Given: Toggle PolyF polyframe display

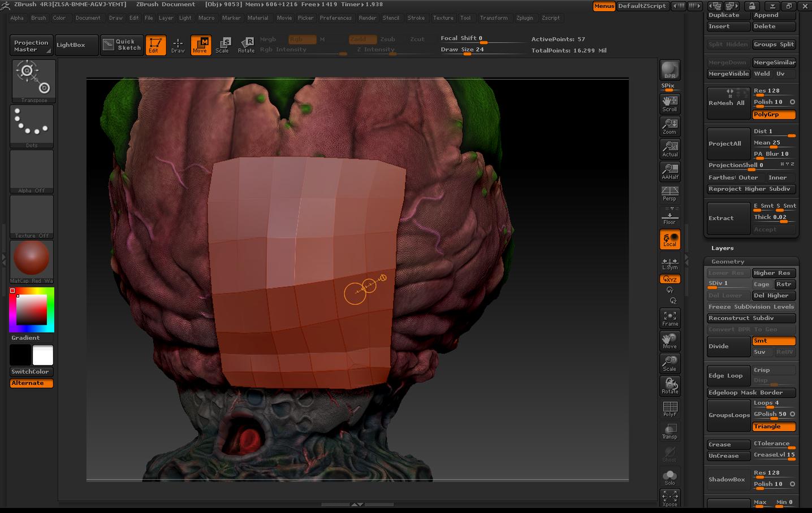Looking at the screenshot, I should tap(670, 409).
